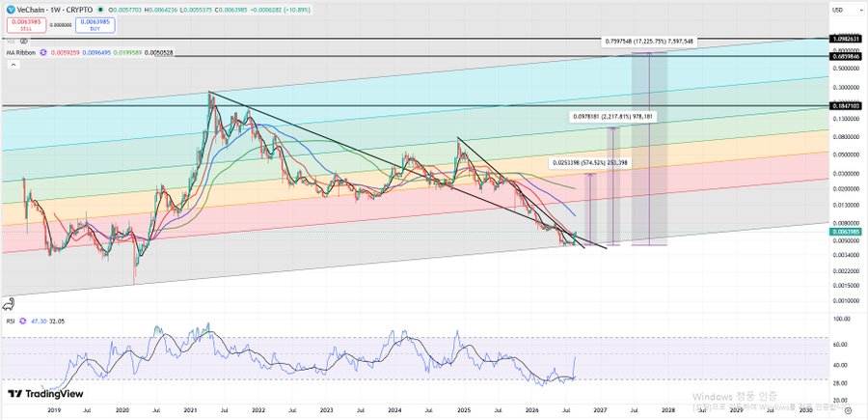Select the 574.52% measurement label
The width and height of the screenshot is (868, 420).
592,163
